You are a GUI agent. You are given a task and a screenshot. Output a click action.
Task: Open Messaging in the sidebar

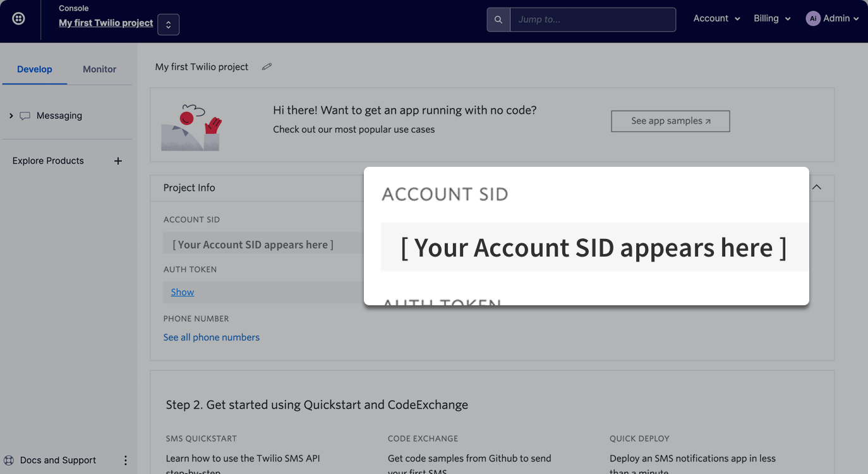point(59,116)
